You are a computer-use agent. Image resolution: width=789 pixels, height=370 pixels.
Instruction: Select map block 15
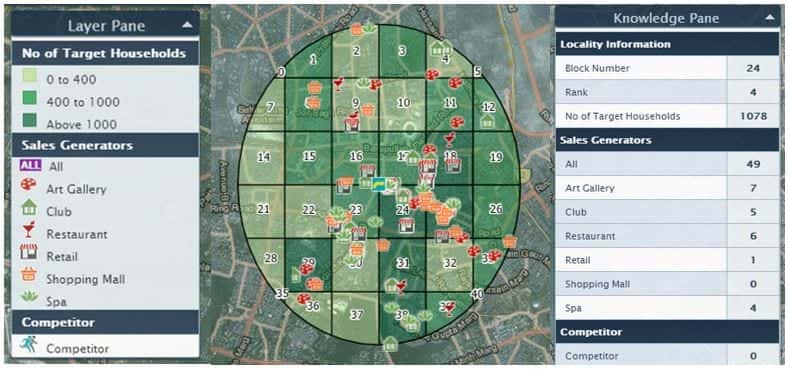click(x=309, y=157)
